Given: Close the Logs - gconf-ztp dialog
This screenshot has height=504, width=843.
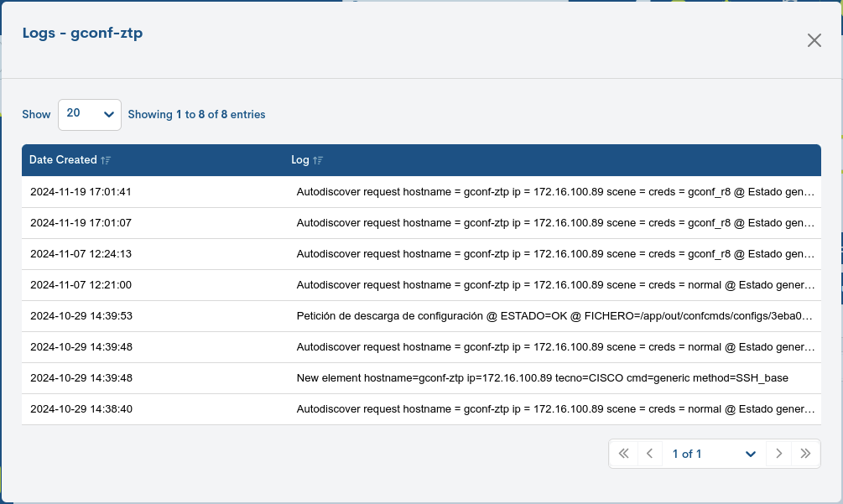Looking at the screenshot, I should pos(814,40).
